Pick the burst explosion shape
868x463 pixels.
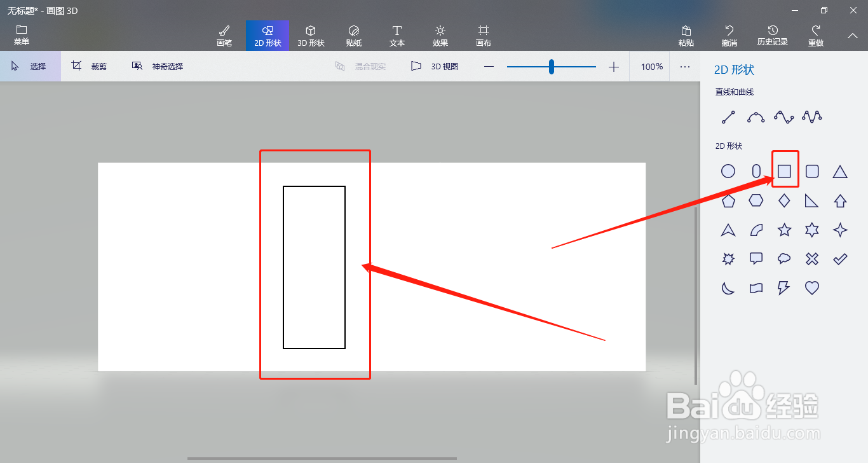click(728, 259)
